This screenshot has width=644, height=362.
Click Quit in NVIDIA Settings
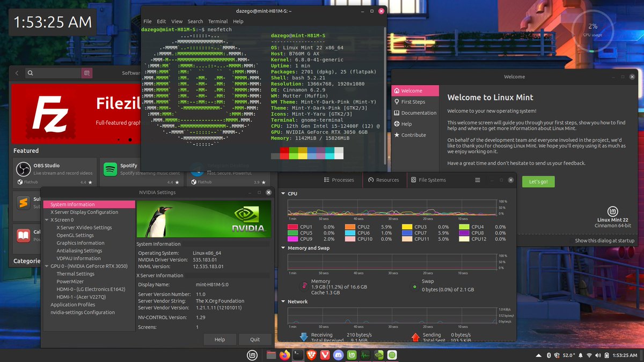pyautogui.click(x=255, y=339)
